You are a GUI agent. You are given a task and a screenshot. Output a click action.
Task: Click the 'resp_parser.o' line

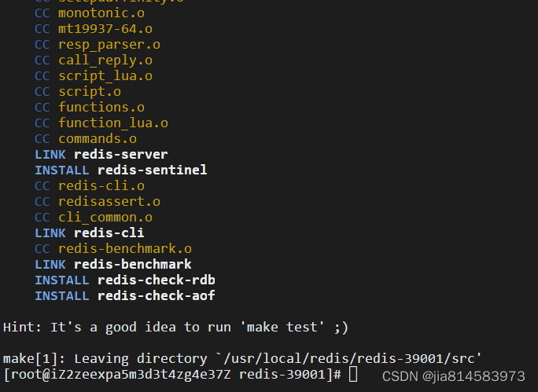click(x=98, y=45)
